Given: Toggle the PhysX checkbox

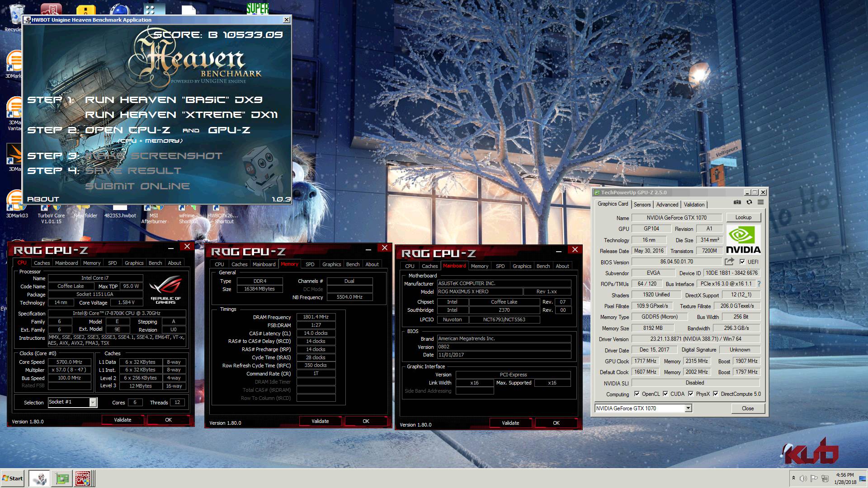Looking at the screenshot, I should click(x=691, y=394).
